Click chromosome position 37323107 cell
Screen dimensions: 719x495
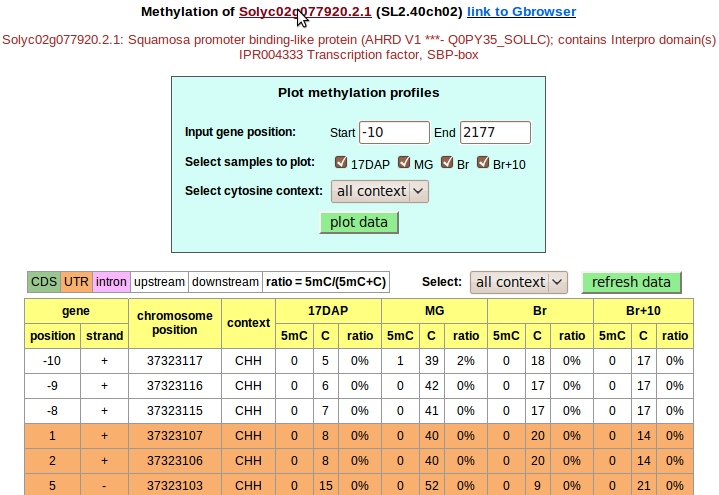[x=175, y=436]
